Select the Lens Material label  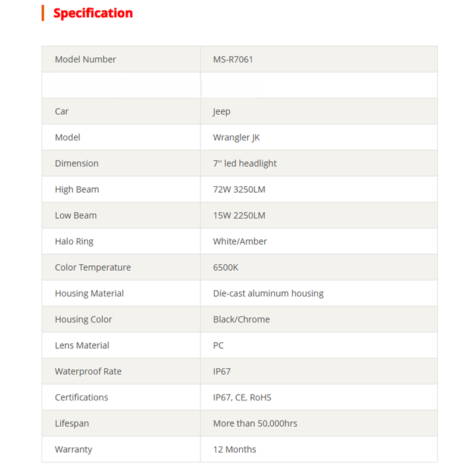click(82, 346)
